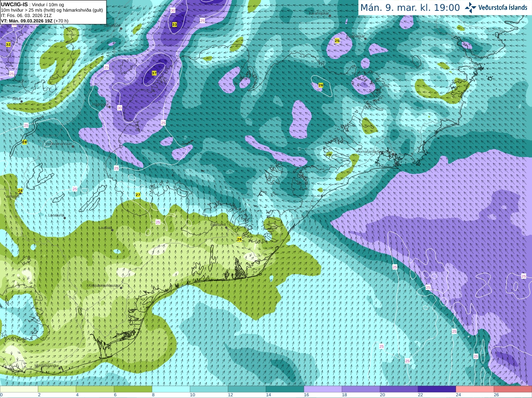Click the 2–4 m/s legend swatch
Screen dimensions: 532x398
[57, 389]
